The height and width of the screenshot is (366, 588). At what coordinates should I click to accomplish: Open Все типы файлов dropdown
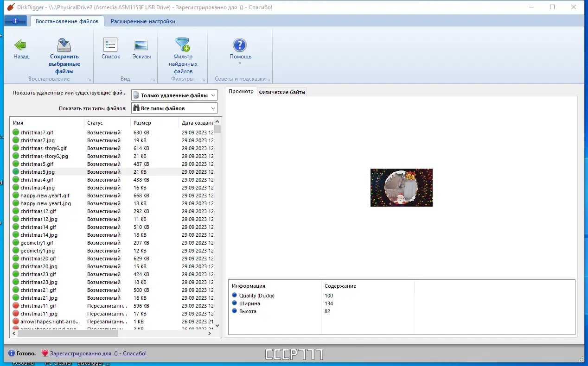tap(174, 108)
